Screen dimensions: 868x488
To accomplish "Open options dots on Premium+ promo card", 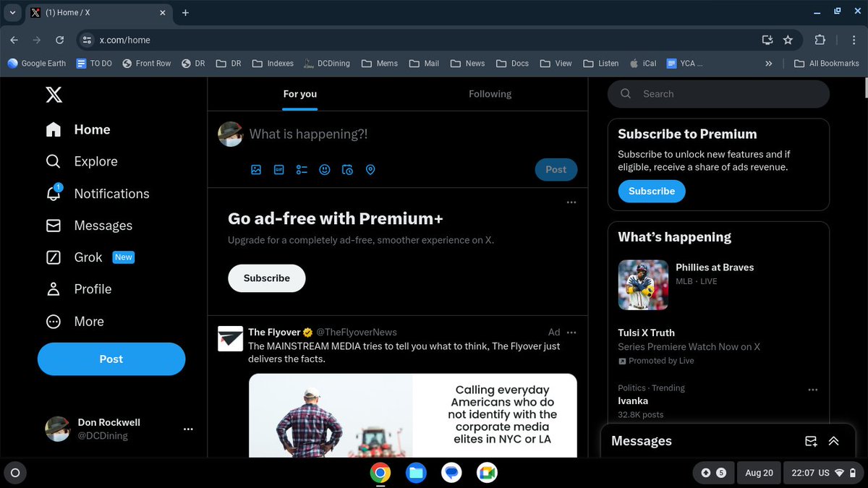I will tap(571, 202).
